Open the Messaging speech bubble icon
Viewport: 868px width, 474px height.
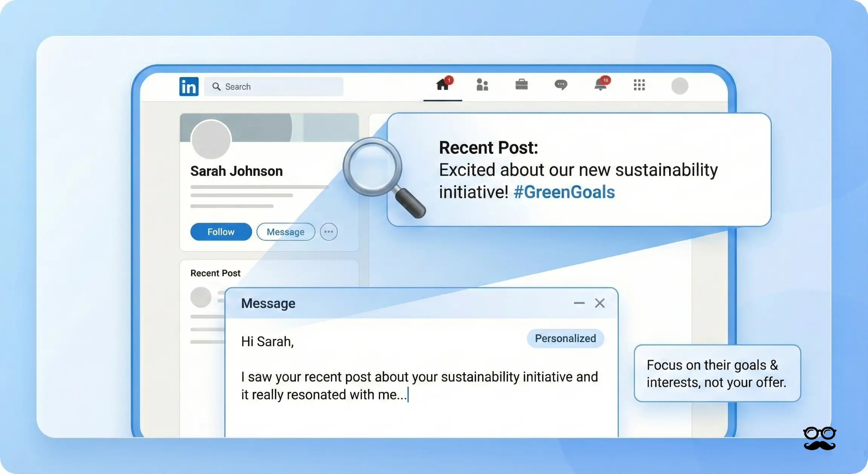pyautogui.click(x=561, y=85)
